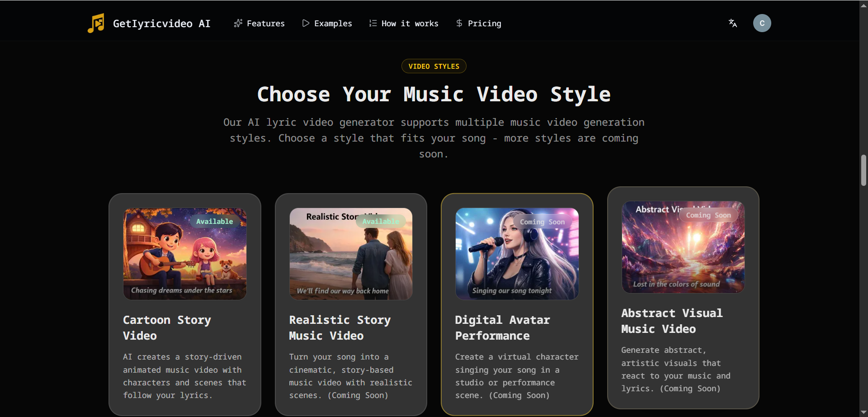Click the How it works link
The height and width of the screenshot is (417, 868).
[410, 23]
